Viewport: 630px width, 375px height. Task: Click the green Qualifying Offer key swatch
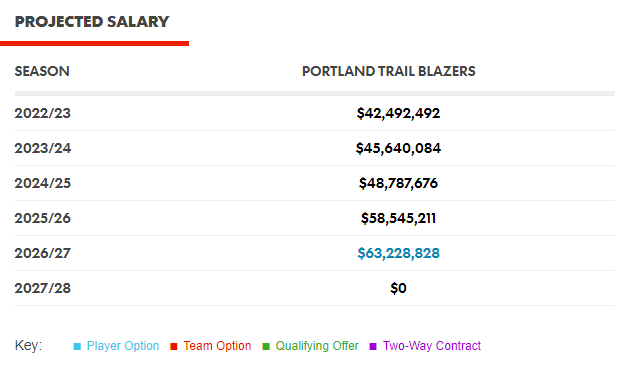coord(266,346)
